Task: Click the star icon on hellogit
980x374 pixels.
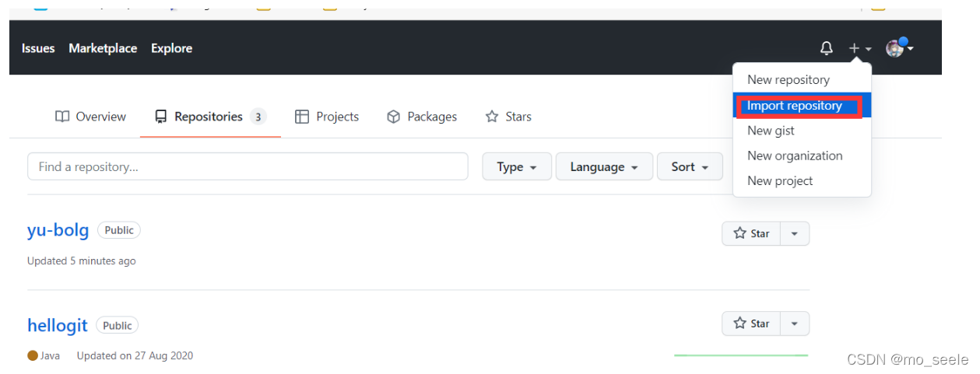Action: [x=740, y=323]
